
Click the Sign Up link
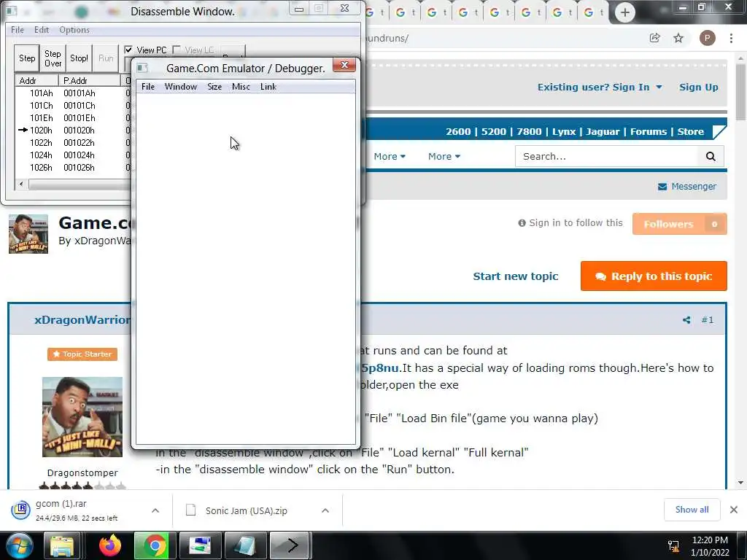[698, 87]
